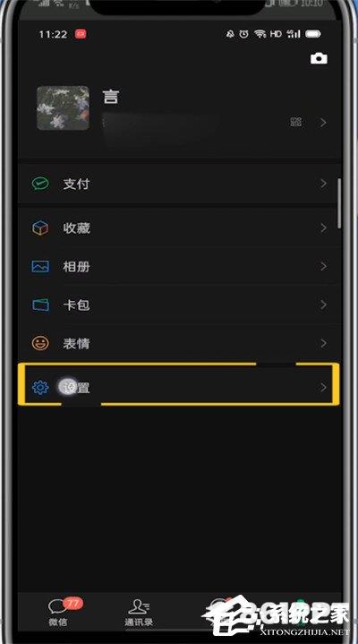Expand the 收藏 row chevron
The width and height of the screenshot is (358, 644).
click(x=323, y=228)
